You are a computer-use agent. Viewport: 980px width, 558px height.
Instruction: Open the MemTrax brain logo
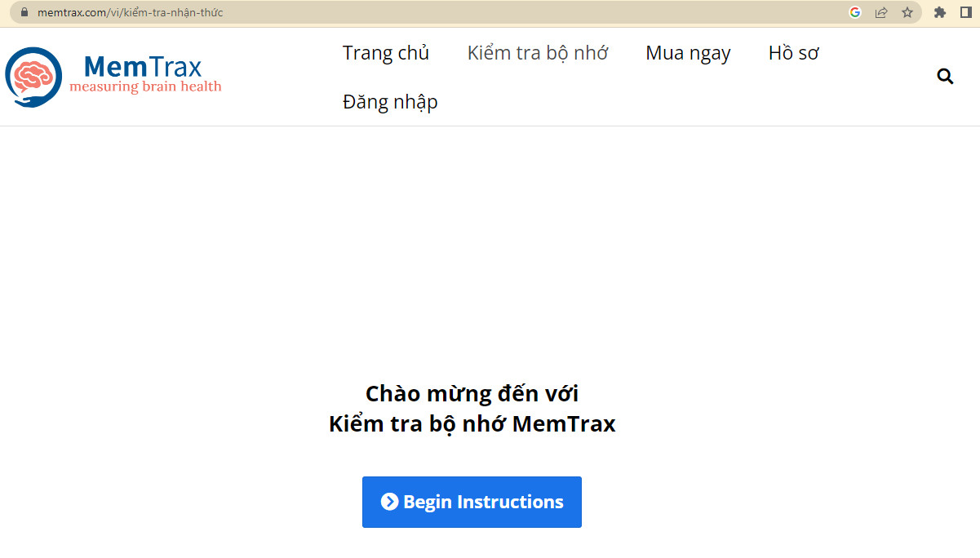33,77
